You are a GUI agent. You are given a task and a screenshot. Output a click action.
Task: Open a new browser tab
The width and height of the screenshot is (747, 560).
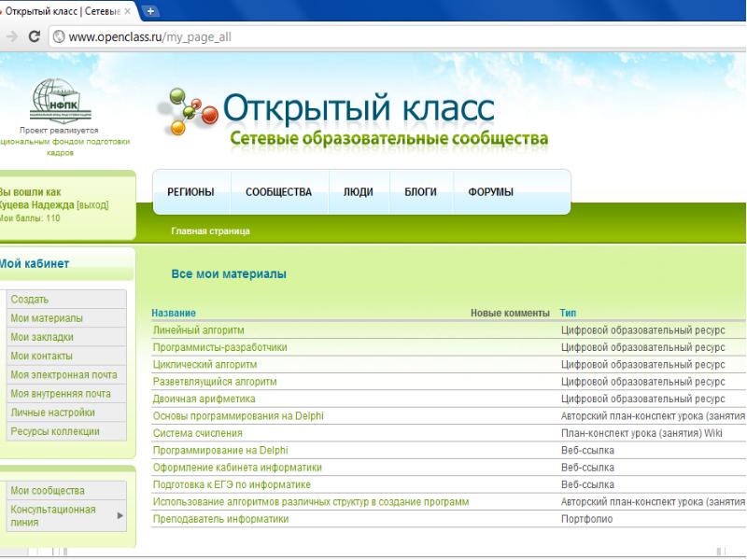click(x=149, y=10)
